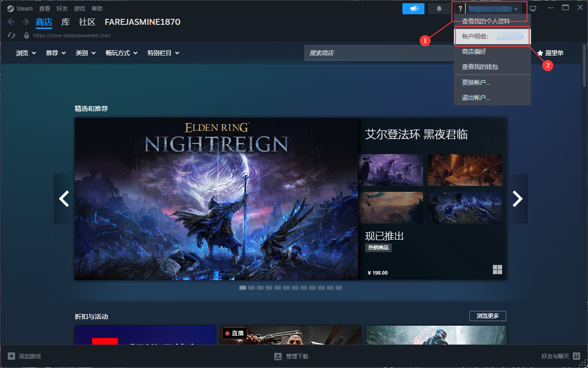
Task: Click the announcements megaphone icon
Action: [413, 9]
